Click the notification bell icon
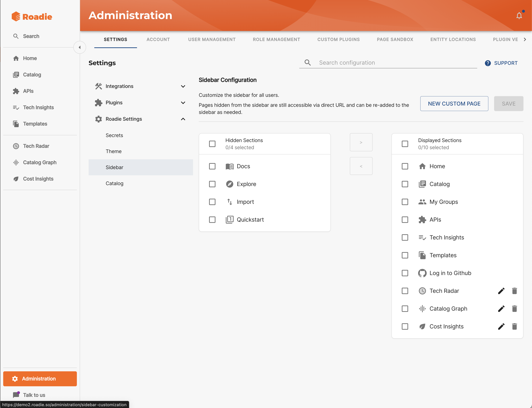This screenshot has height=408, width=532. point(519,15)
